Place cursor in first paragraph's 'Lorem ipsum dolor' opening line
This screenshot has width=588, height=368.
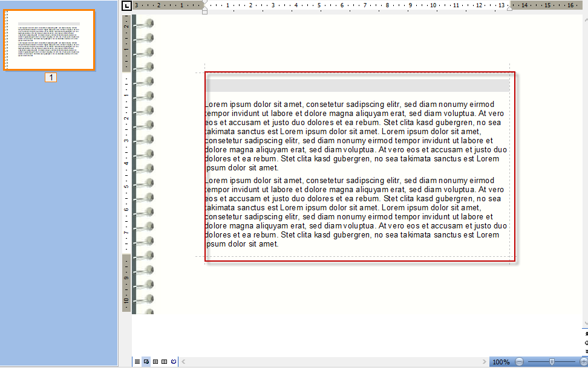pyautogui.click(x=350, y=104)
